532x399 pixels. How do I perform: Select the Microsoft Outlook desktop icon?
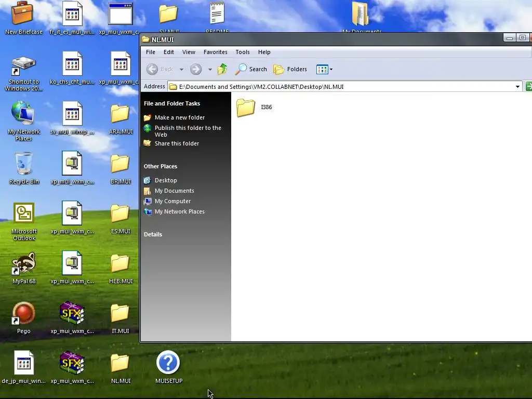[23, 221]
